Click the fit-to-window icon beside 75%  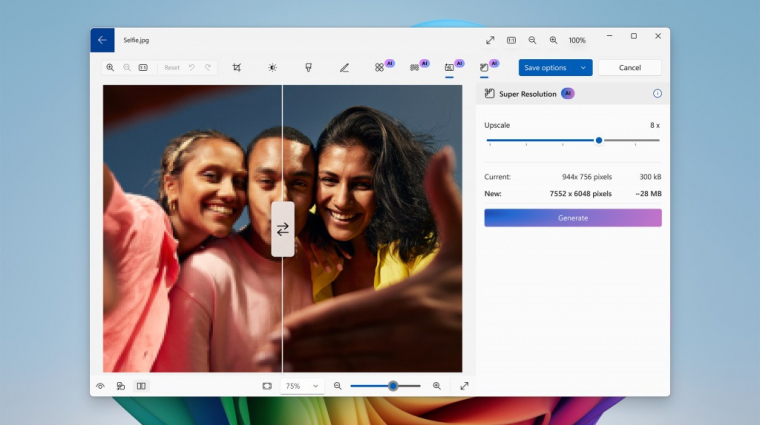click(x=267, y=386)
